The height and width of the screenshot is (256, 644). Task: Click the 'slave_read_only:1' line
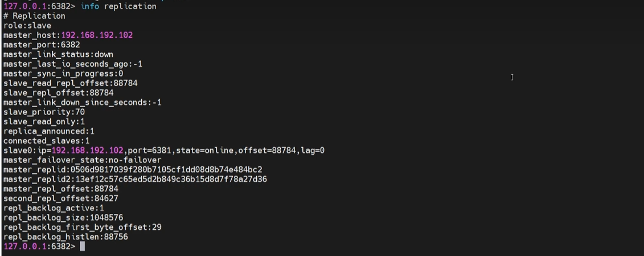click(44, 121)
